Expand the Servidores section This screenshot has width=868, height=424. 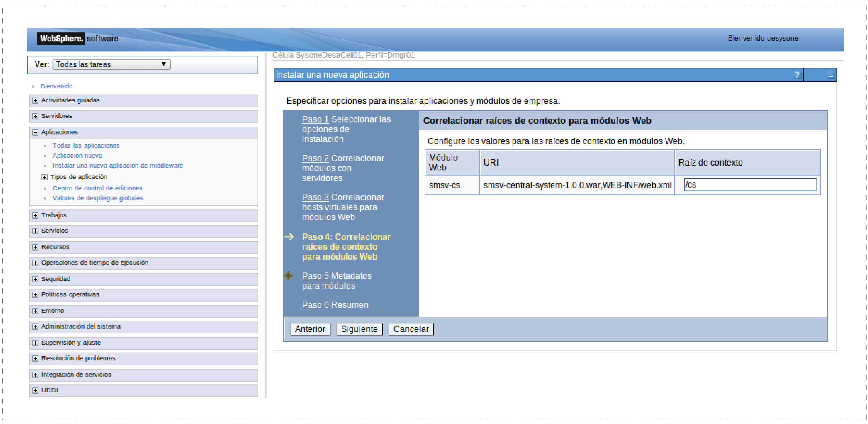click(35, 116)
